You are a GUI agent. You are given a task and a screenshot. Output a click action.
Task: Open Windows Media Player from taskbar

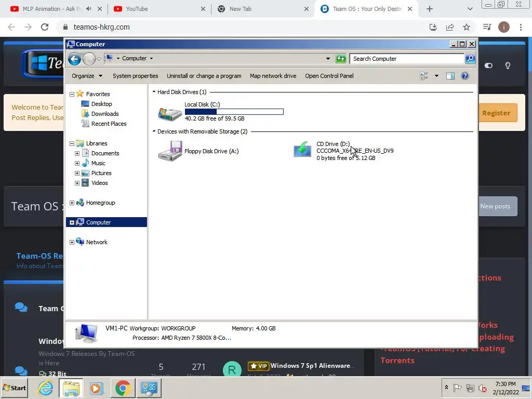tap(96, 388)
